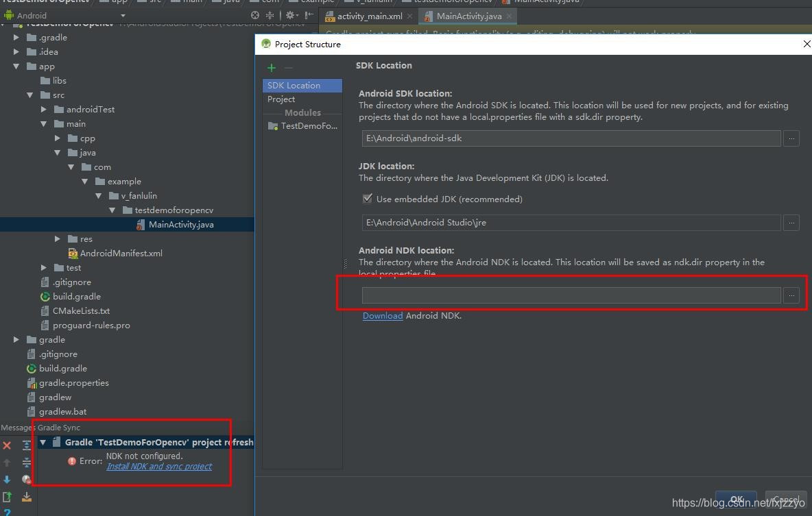This screenshot has height=516, width=812.
Task: Click the scroll-from-source target icon in project panel
Action: tap(255, 16)
